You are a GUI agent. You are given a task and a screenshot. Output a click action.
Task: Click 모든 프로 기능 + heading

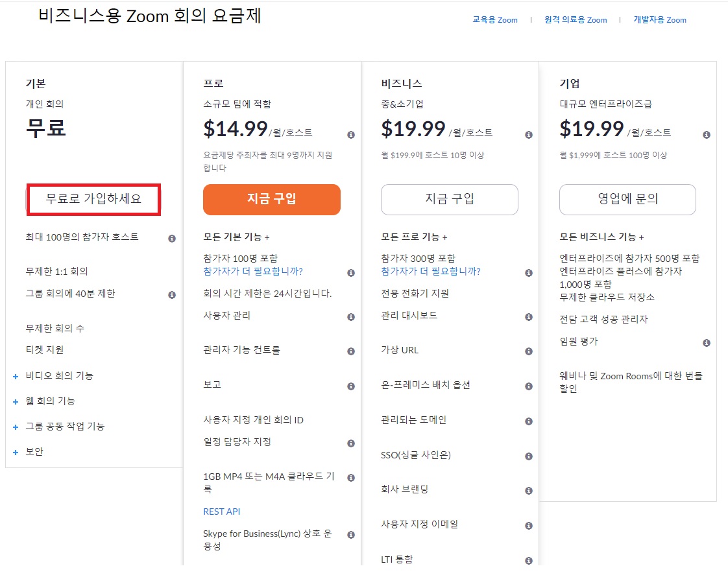coord(414,237)
